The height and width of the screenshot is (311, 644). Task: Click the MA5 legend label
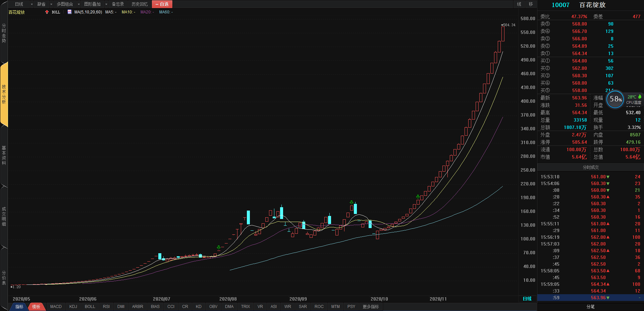(x=111, y=12)
